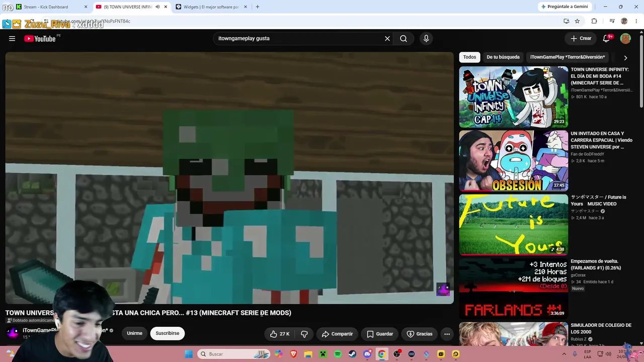Dislike the video

click(x=304, y=334)
